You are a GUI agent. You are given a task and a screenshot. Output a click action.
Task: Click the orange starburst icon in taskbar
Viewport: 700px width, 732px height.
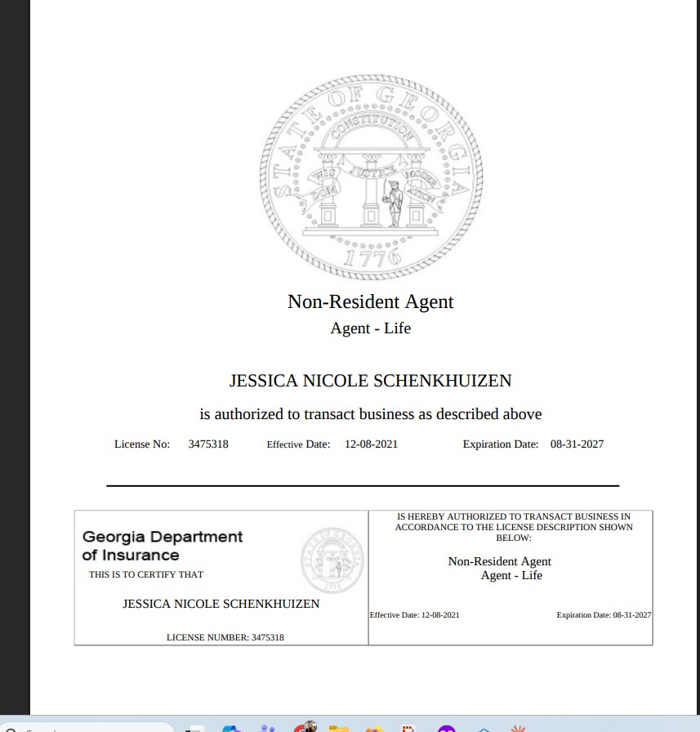[x=518, y=728]
